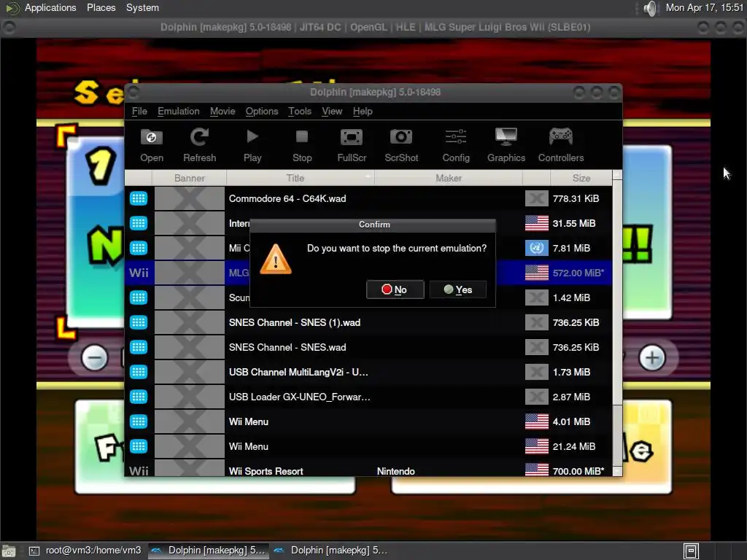Open the Options menu
The image size is (747, 560).
(x=262, y=111)
